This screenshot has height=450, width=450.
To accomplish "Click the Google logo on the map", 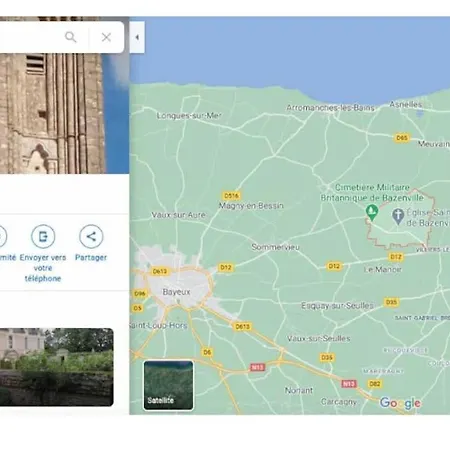I will 400,403.
